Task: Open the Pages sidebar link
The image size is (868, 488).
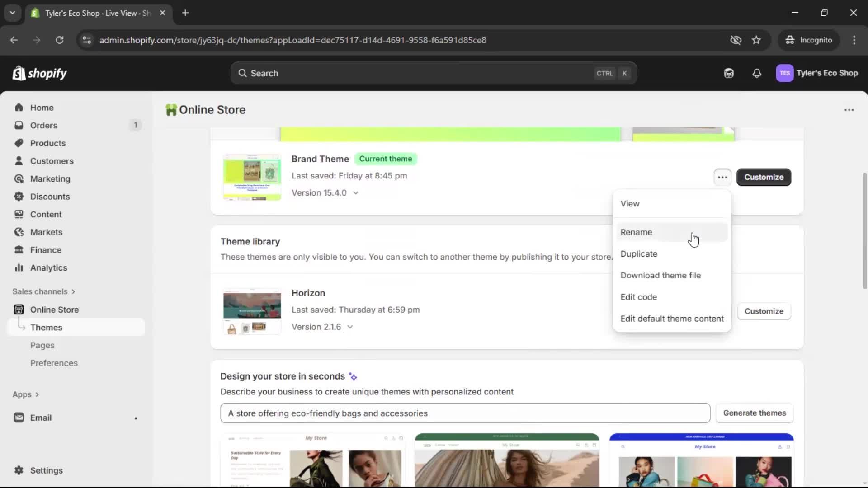Action: click(42, 345)
